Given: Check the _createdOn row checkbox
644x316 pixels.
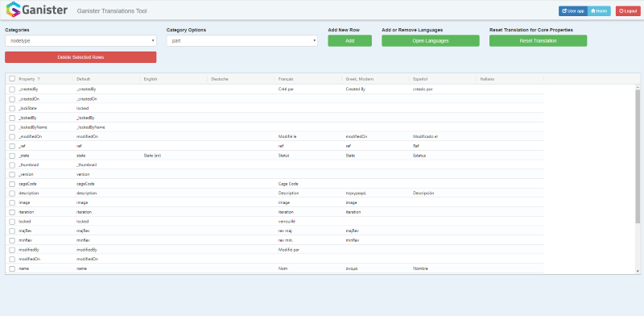Looking at the screenshot, I should [12, 99].
